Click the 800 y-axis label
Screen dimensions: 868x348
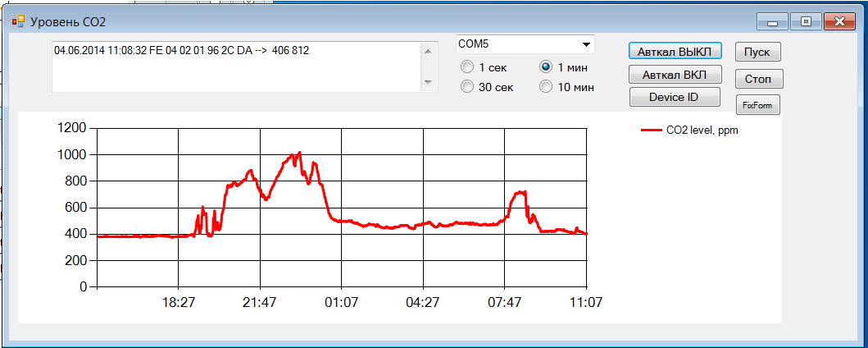click(x=76, y=181)
